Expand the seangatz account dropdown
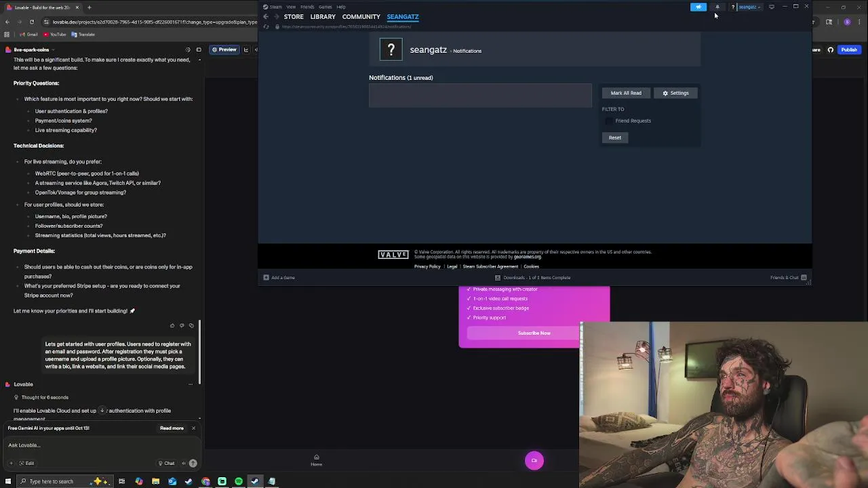The width and height of the screenshot is (868, 488). tap(749, 7)
